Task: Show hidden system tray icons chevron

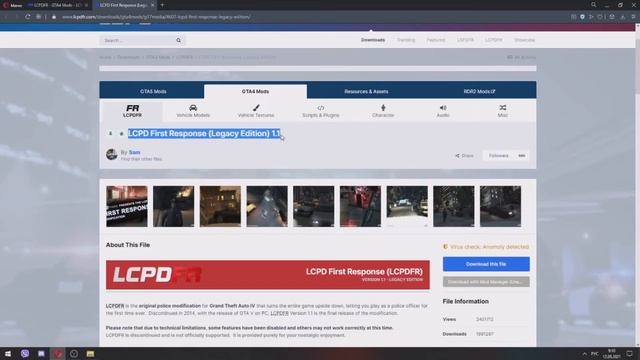Action: tap(584, 353)
